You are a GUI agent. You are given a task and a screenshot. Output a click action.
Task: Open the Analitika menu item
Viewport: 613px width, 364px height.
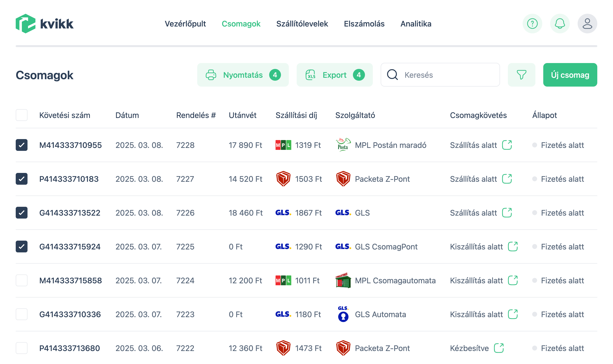point(416,24)
